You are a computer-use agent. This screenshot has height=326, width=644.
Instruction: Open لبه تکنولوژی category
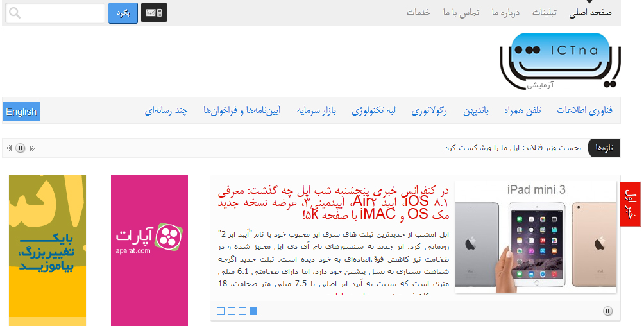click(x=374, y=110)
